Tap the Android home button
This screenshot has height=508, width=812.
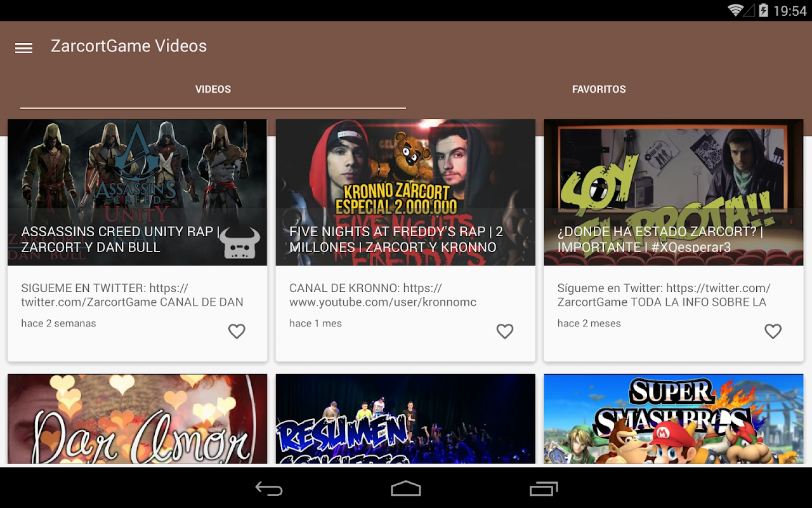point(406,488)
